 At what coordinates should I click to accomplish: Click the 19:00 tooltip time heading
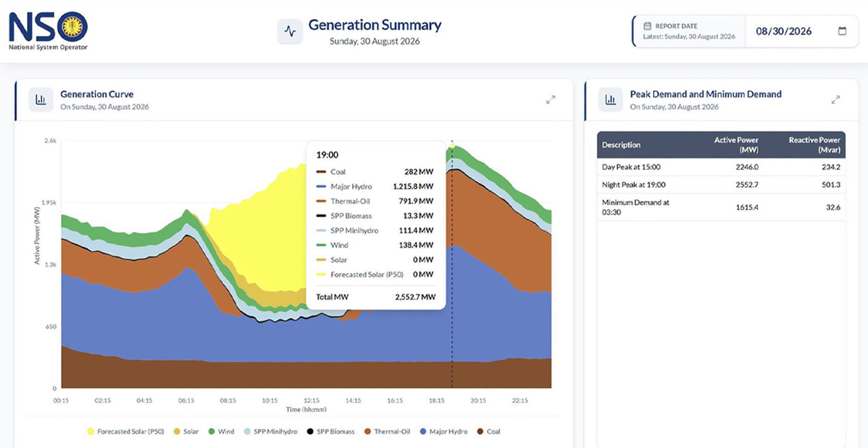coord(327,155)
